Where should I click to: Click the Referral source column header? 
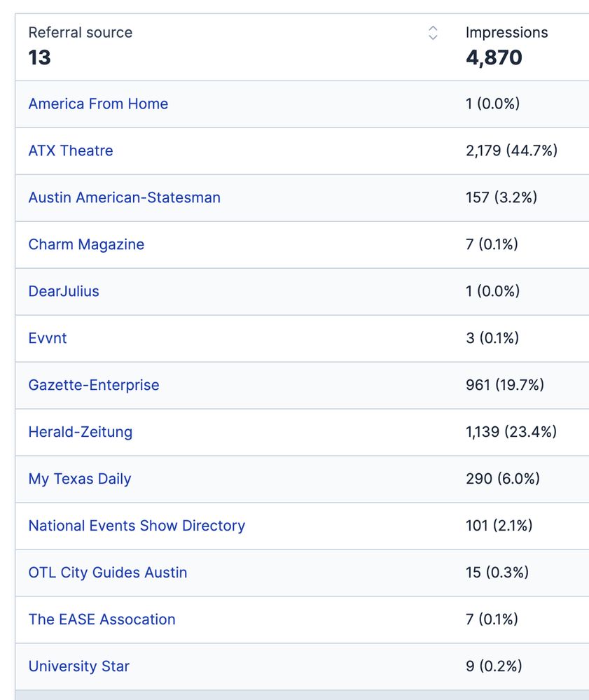(x=80, y=33)
